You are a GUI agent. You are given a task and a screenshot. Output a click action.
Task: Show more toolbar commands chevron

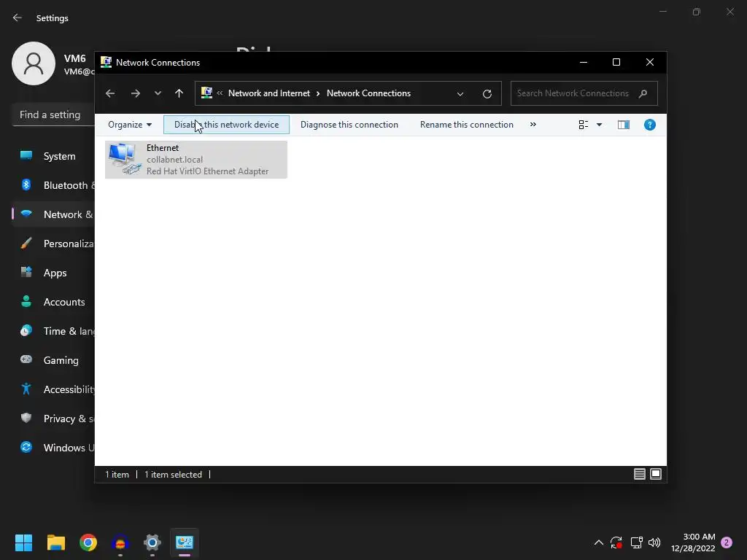click(533, 125)
